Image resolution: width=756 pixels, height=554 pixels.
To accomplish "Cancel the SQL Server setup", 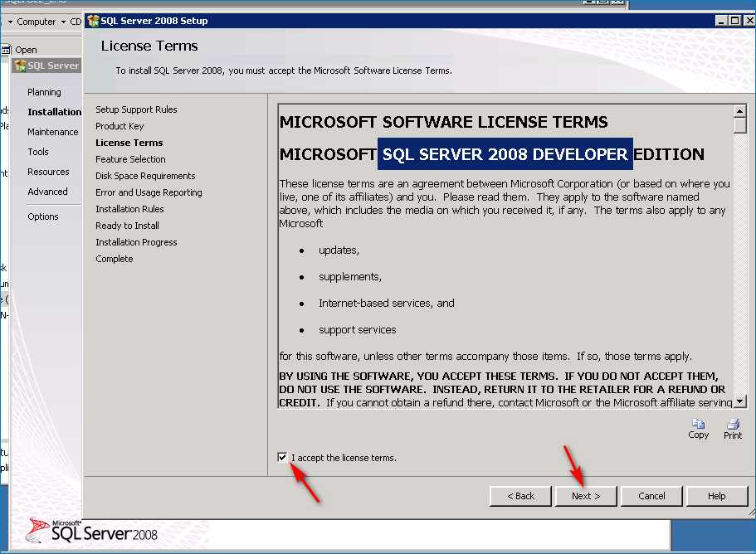I will (x=651, y=496).
